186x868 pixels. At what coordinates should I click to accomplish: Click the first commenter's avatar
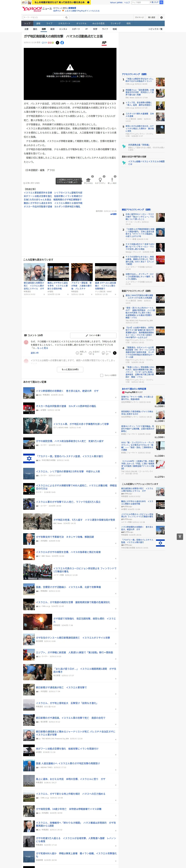(26, 342)
